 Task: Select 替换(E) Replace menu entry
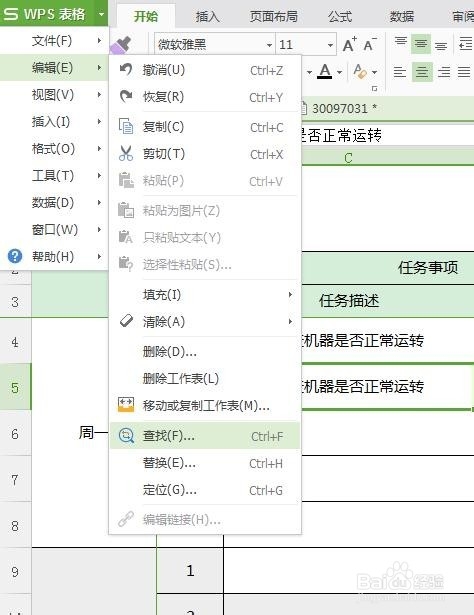(205, 463)
